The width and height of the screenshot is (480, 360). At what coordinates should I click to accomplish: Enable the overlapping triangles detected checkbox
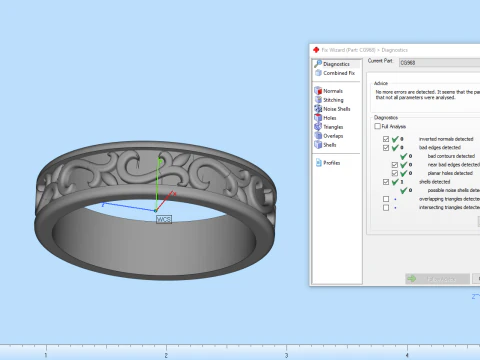(386, 199)
